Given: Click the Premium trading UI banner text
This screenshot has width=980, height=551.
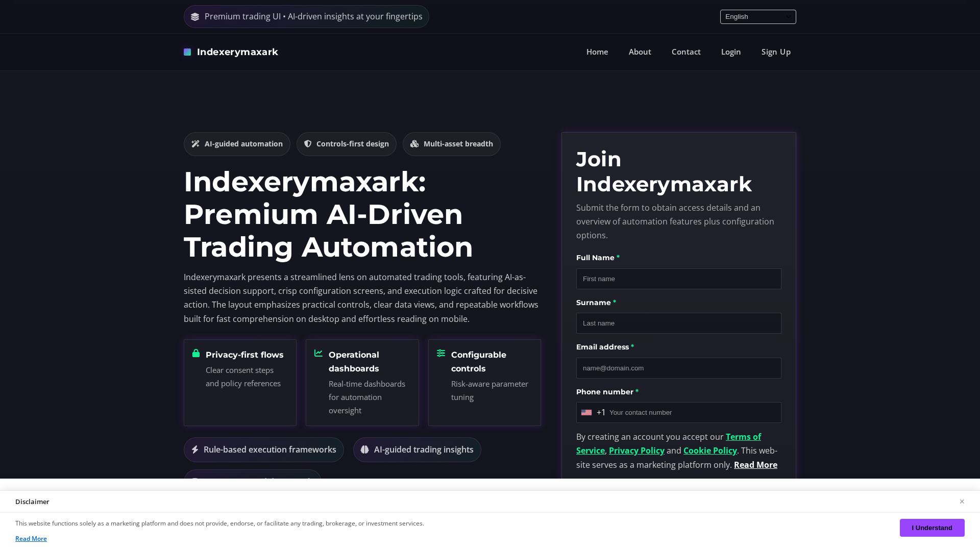Looking at the screenshot, I should 313,17.
